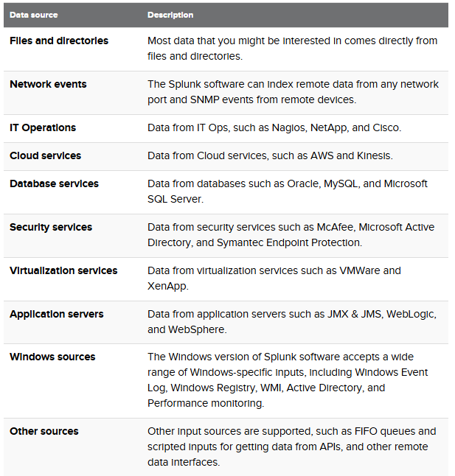Select the Network events row label
Viewport: 455px width, 476px height.
pyautogui.click(x=48, y=84)
